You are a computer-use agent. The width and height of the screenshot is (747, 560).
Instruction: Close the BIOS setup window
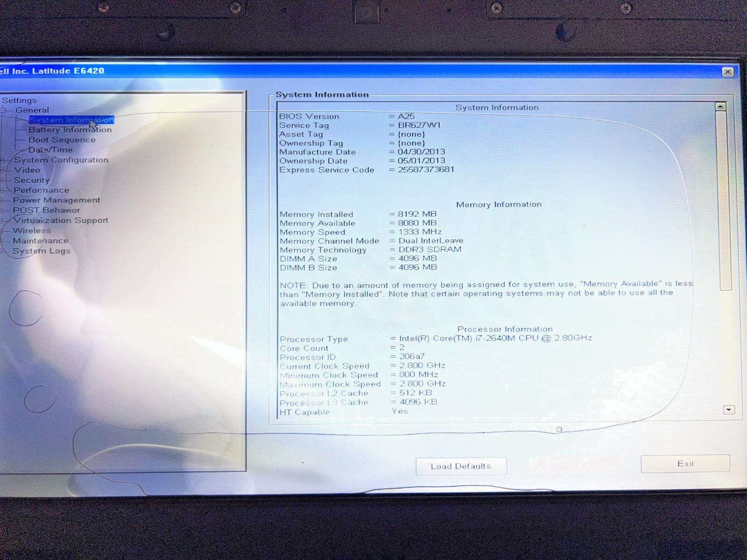pyautogui.click(x=728, y=72)
